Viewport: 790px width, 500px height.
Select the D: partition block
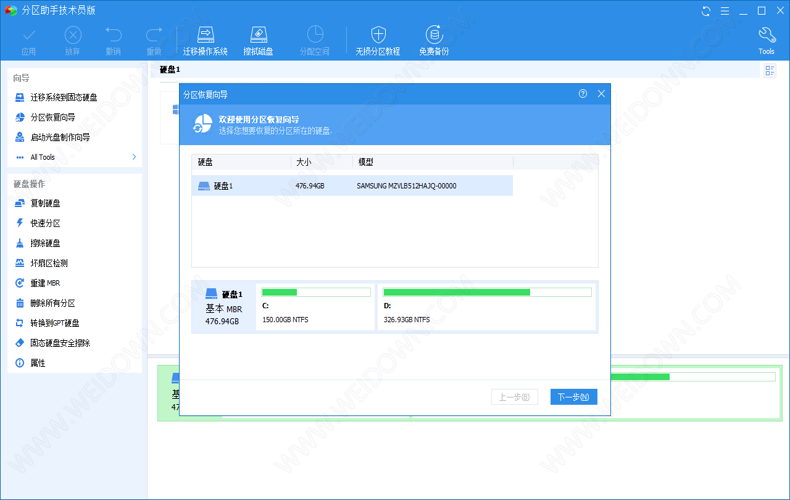click(486, 306)
